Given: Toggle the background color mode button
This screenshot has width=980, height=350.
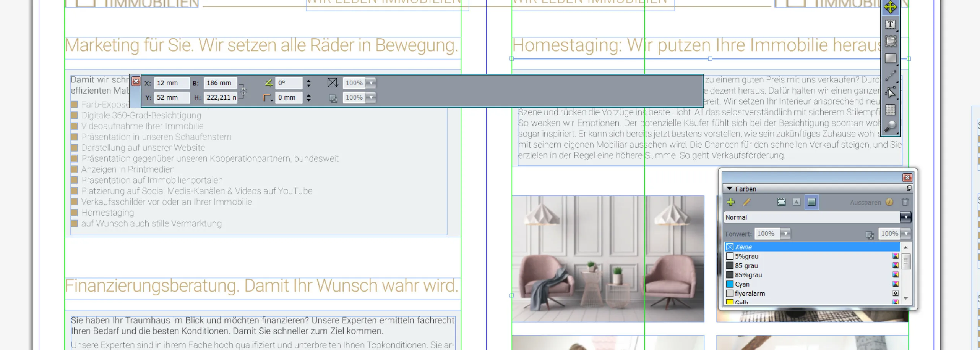Looking at the screenshot, I should 811,202.
